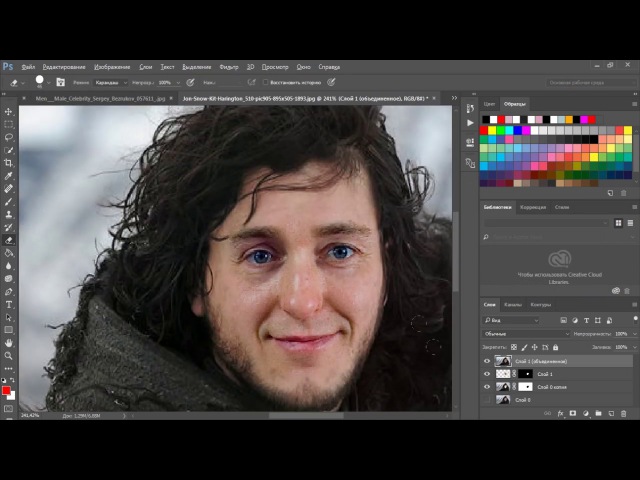The image size is (640, 480).
Task: Select the Eraser tool
Action: tap(9, 240)
